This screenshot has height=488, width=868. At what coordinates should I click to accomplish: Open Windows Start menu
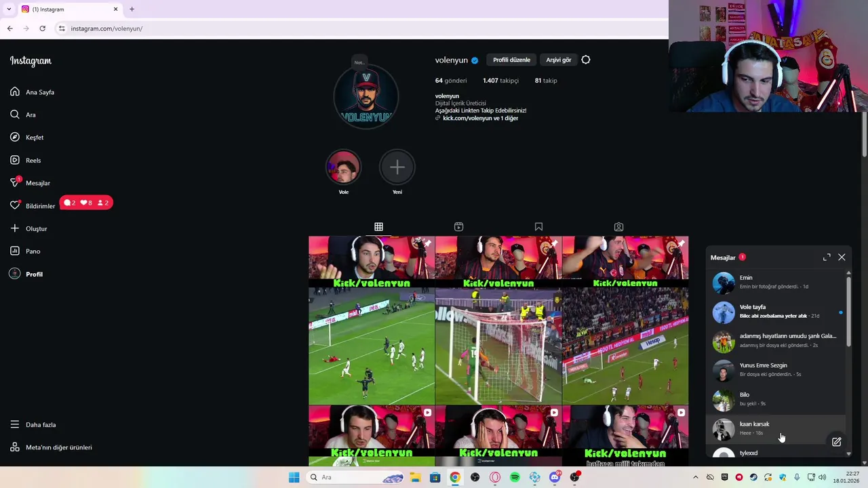pos(294,477)
